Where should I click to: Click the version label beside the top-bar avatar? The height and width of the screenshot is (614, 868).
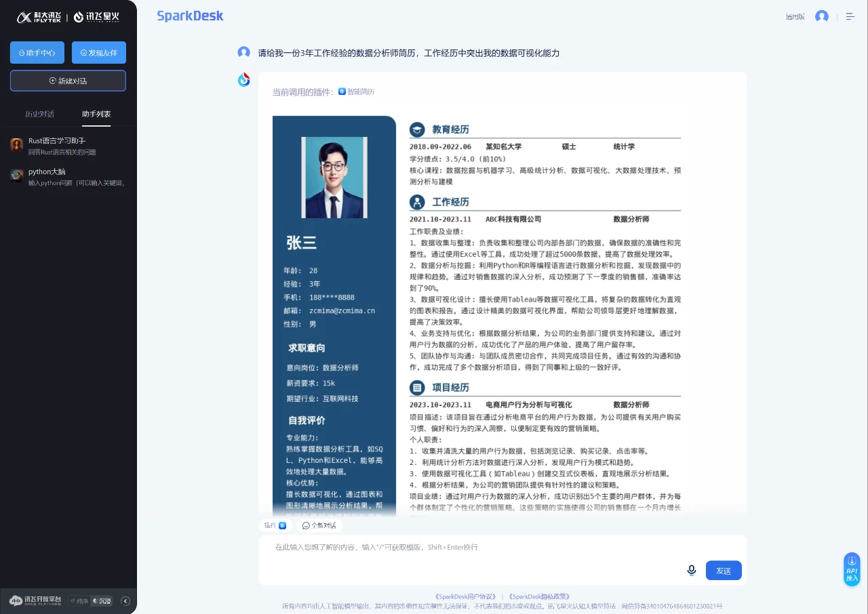795,17
